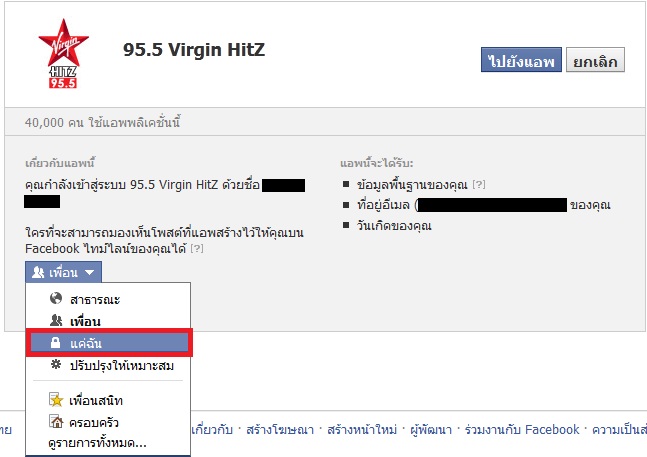The height and width of the screenshot is (457, 647).
Task: Click the '40,000 คน ใช้แอพพลิเคชั่นนี้' text
Action: (x=102, y=122)
